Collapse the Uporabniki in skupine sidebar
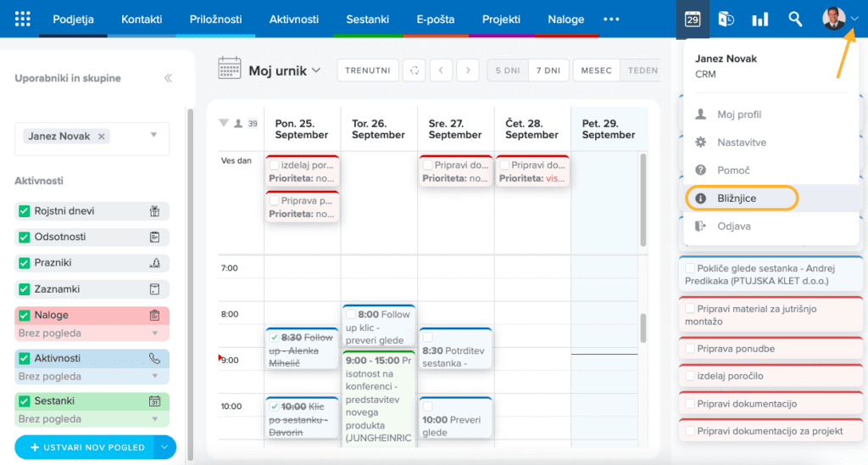The width and height of the screenshot is (868, 465). pyautogui.click(x=168, y=78)
